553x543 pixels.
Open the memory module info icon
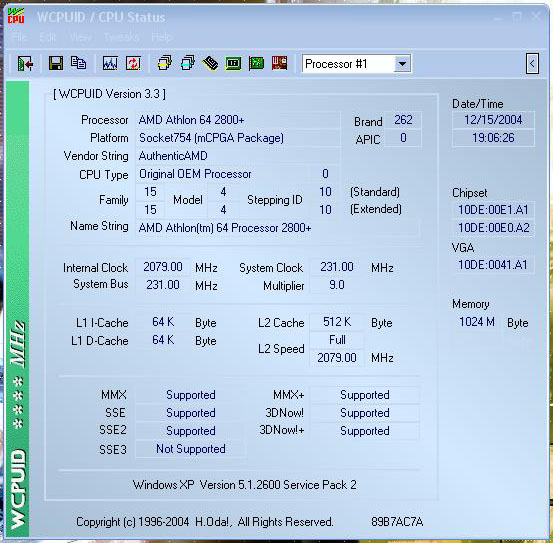[211, 63]
